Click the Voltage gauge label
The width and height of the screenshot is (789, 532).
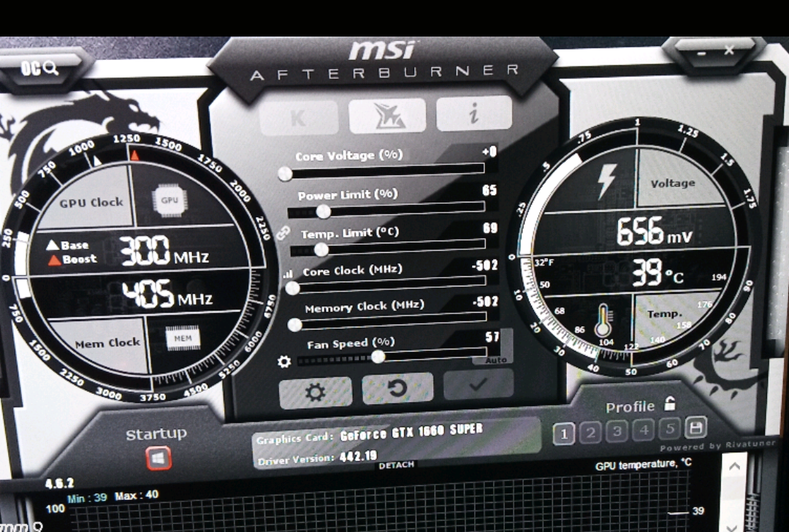click(x=673, y=183)
